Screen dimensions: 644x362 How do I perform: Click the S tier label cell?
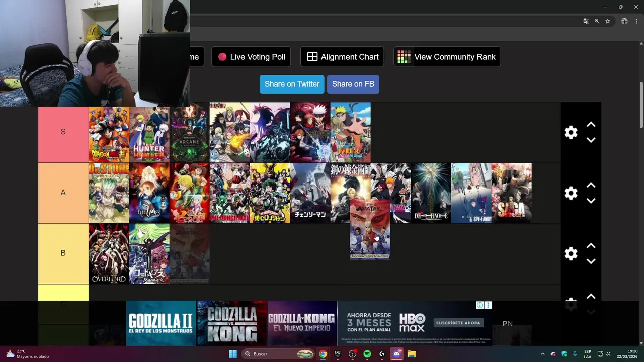click(63, 132)
